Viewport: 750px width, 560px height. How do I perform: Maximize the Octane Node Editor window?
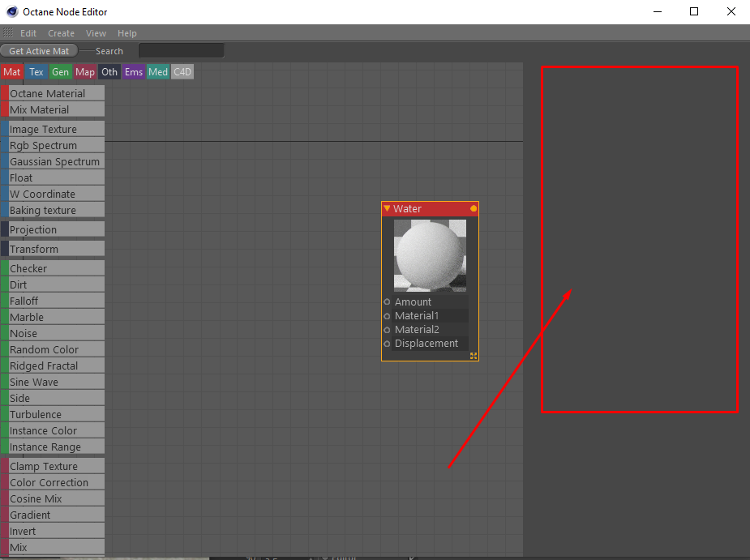click(694, 11)
